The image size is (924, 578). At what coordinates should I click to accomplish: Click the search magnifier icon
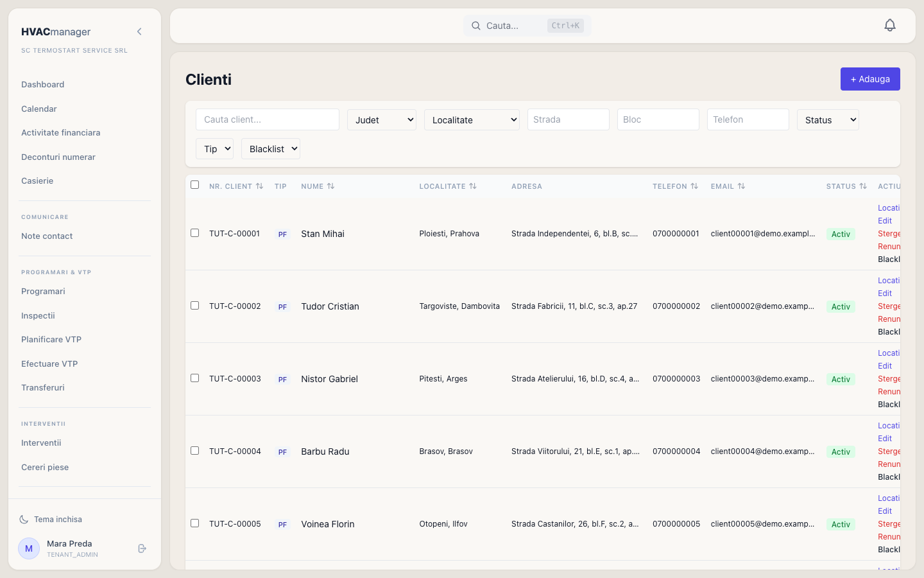pos(476,26)
